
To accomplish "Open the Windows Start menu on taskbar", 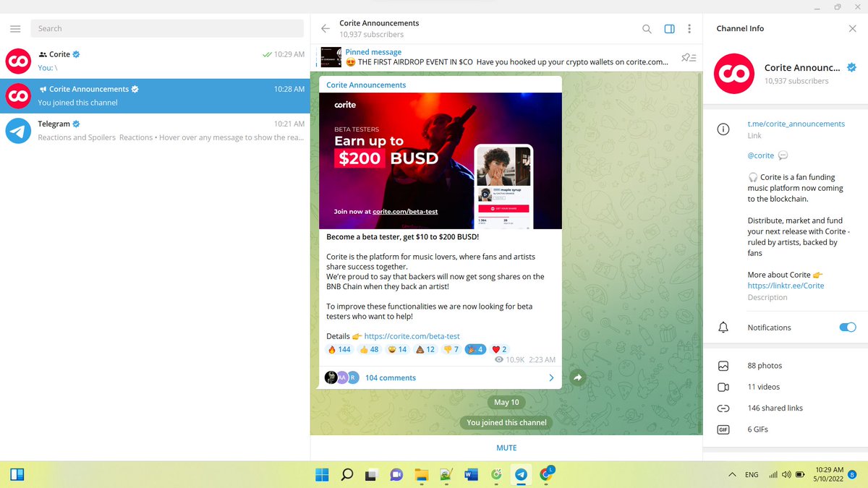I will (321, 475).
